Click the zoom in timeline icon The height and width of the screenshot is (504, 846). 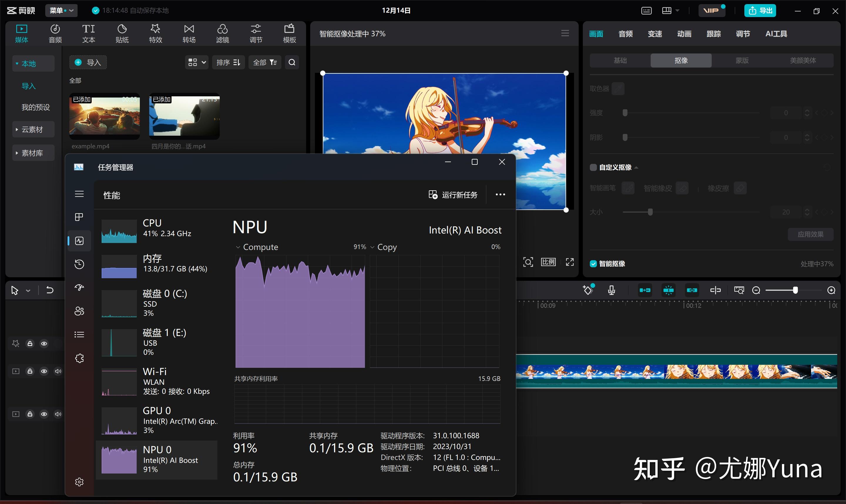[x=831, y=290]
